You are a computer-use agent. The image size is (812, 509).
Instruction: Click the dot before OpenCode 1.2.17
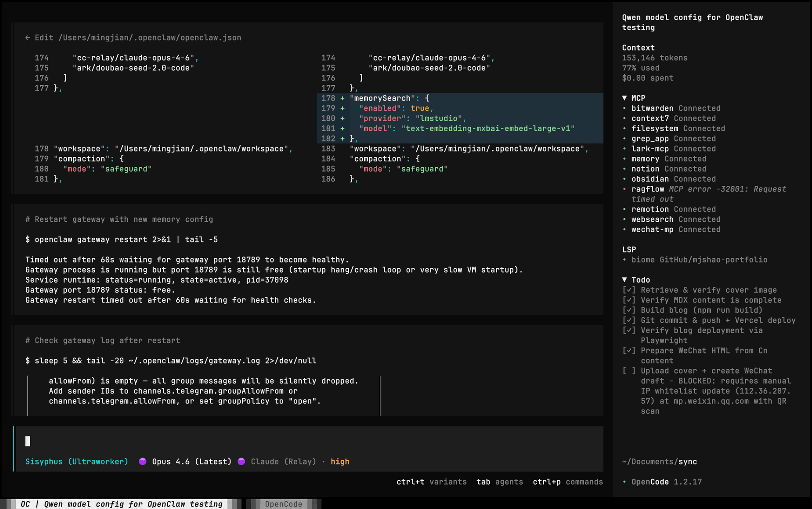[x=624, y=482]
